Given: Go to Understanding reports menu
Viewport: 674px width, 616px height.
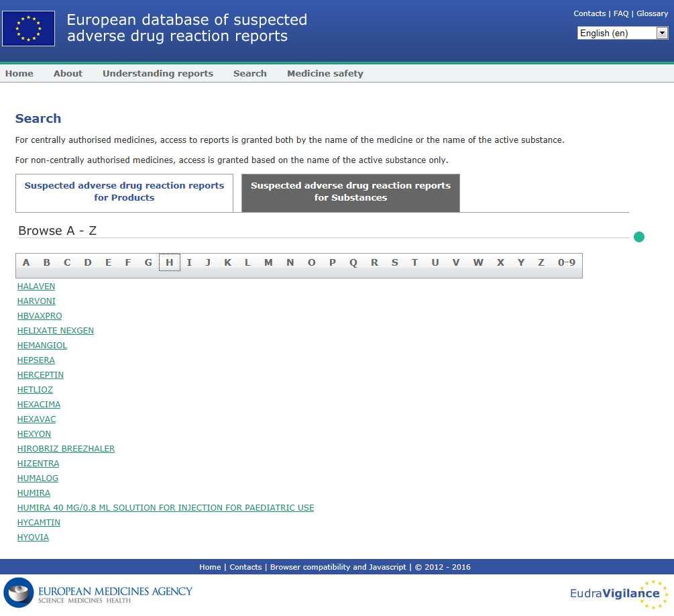Looking at the screenshot, I should pyautogui.click(x=158, y=74).
